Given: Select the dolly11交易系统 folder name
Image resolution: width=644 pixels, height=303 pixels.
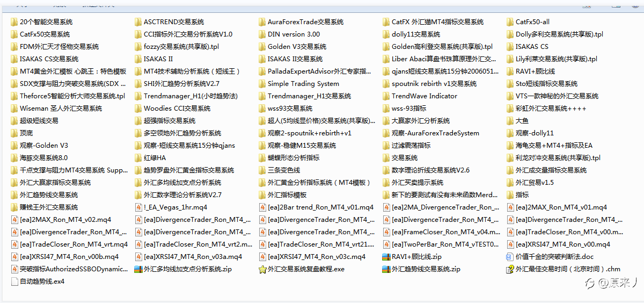Looking at the screenshot, I should click(416, 34).
